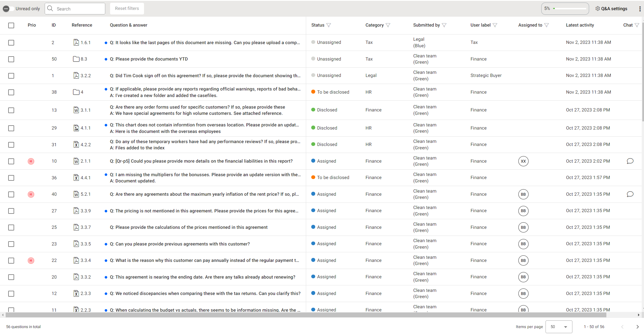
Task: Sort by Latest activity column header
Action: pyautogui.click(x=580, y=25)
